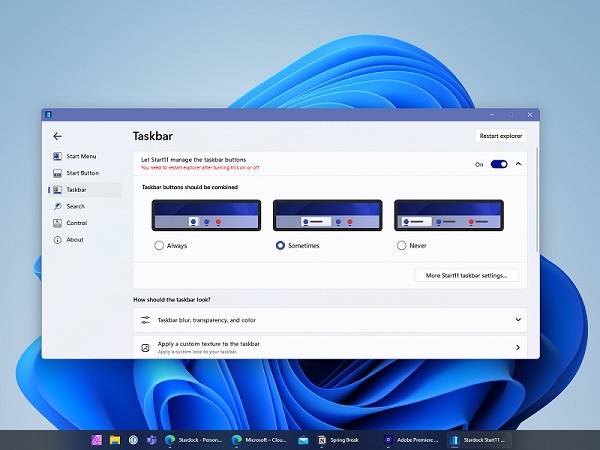Click Apply a custom texture to the taskbar
The width and height of the screenshot is (600, 450).
tap(209, 344)
